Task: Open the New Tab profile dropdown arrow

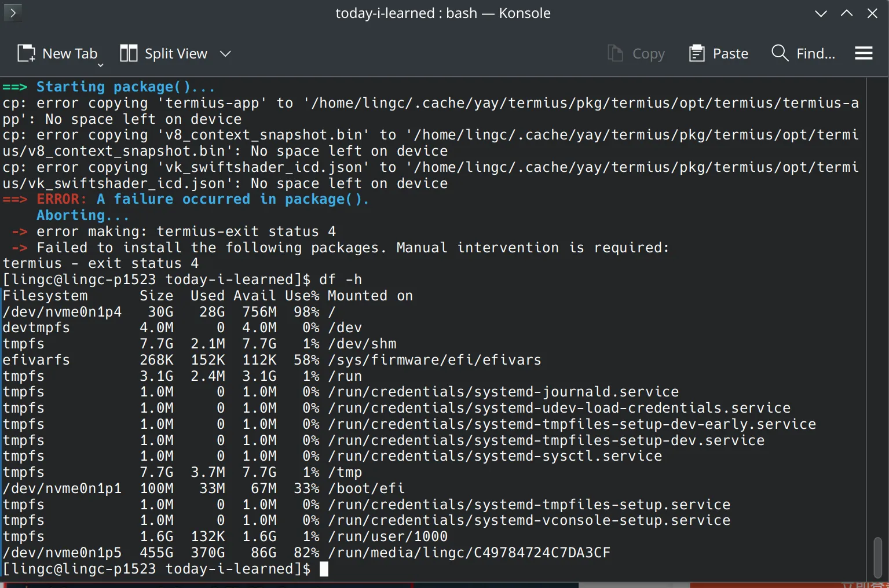Action: point(100,65)
